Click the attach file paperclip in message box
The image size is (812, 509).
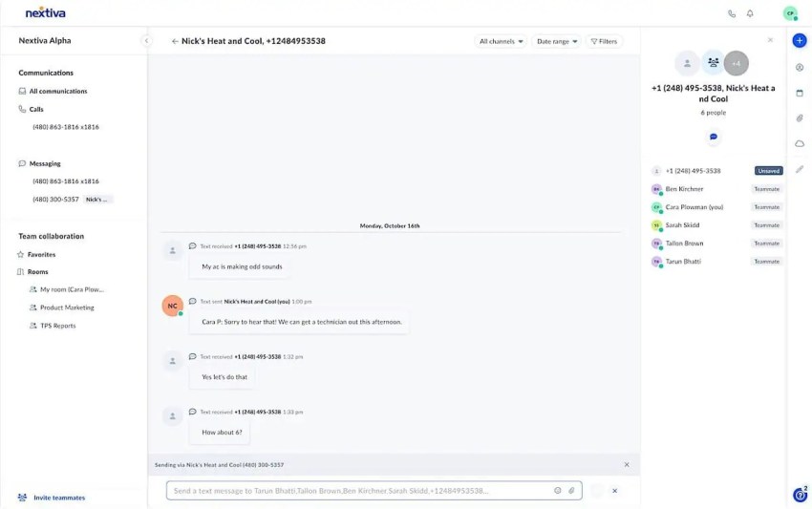[571, 490]
